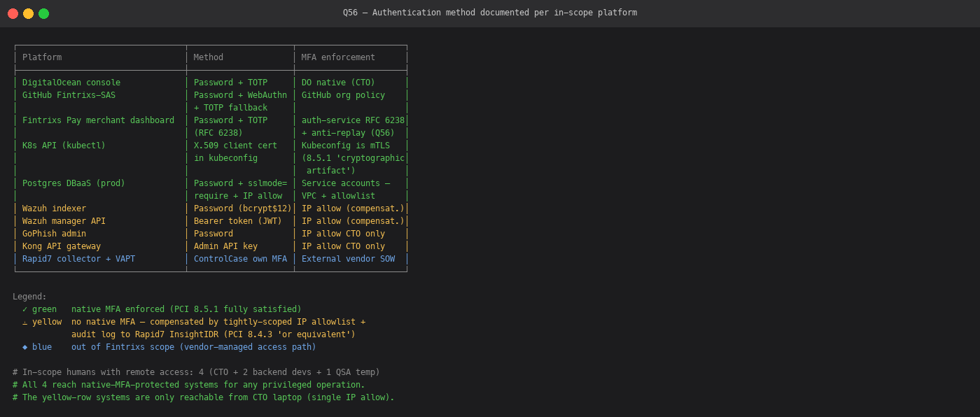980x417 pixels.
Task: Select the 'GitHub Fintrixs-SAS' cell
Action: tap(69, 95)
